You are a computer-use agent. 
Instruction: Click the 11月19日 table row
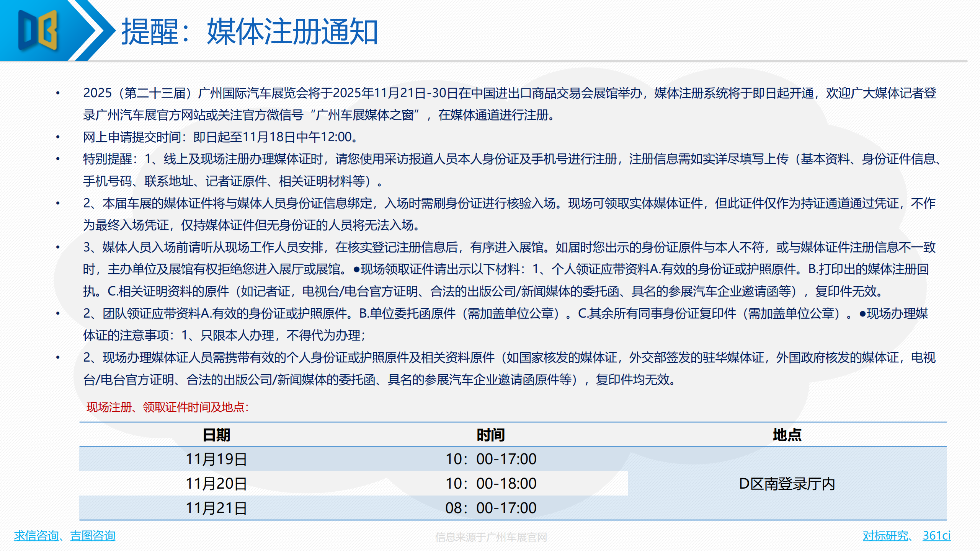[x=216, y=459]
